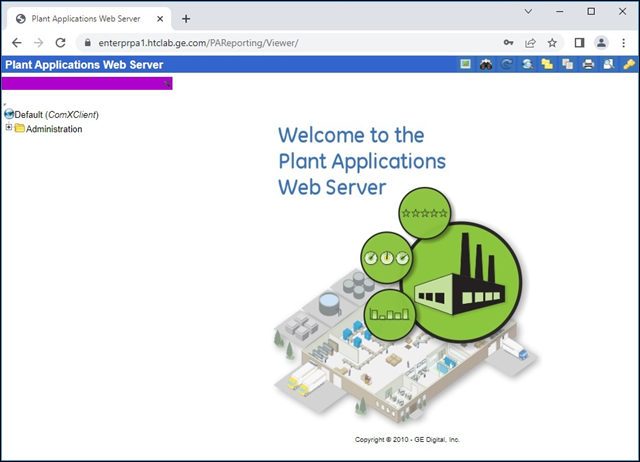Viewport: 640px width, 462px height.
Task: Go back with the browser back arrow
Action: [17, 43]
